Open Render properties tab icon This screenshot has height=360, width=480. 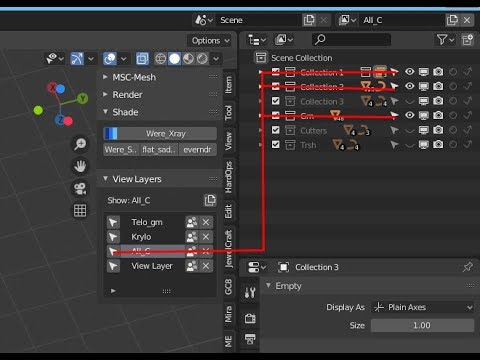pos(250,318)
